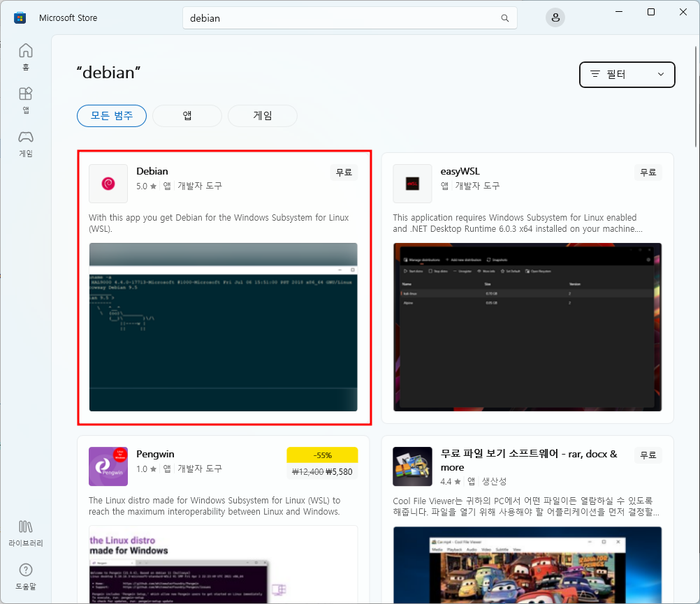Open Help in the sidebar

[x=25, y=576]
